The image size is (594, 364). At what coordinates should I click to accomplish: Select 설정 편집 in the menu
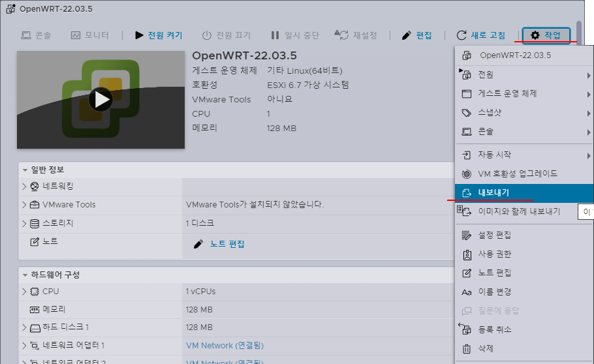pos(524,235)
